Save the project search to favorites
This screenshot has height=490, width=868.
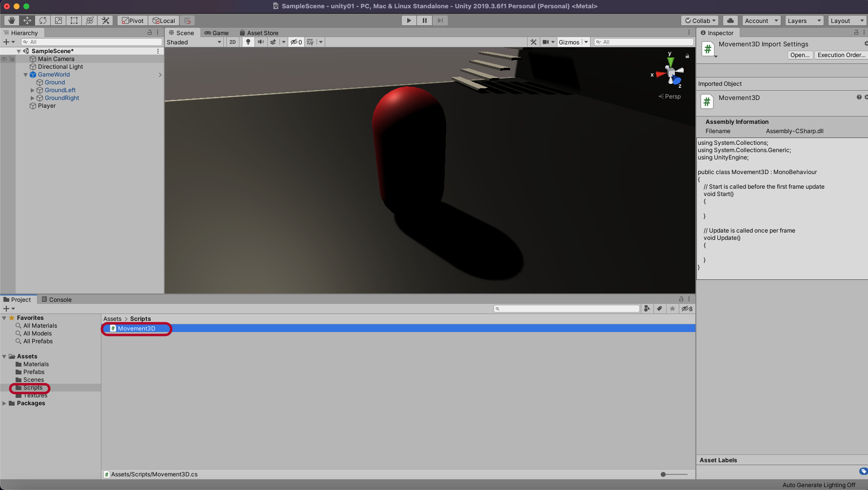(x=672, y=309)
